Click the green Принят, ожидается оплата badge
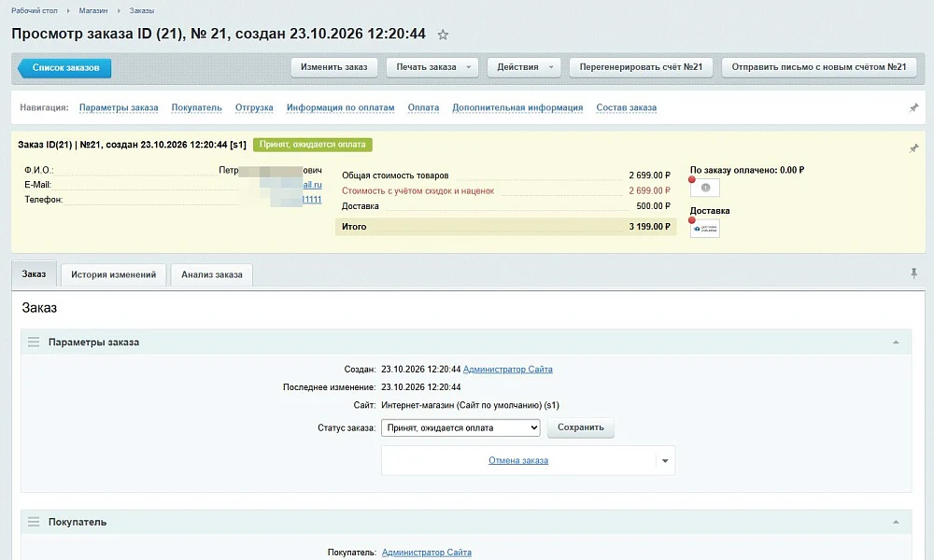The width and height of the screenshot is (934, 560). (313, 145)
